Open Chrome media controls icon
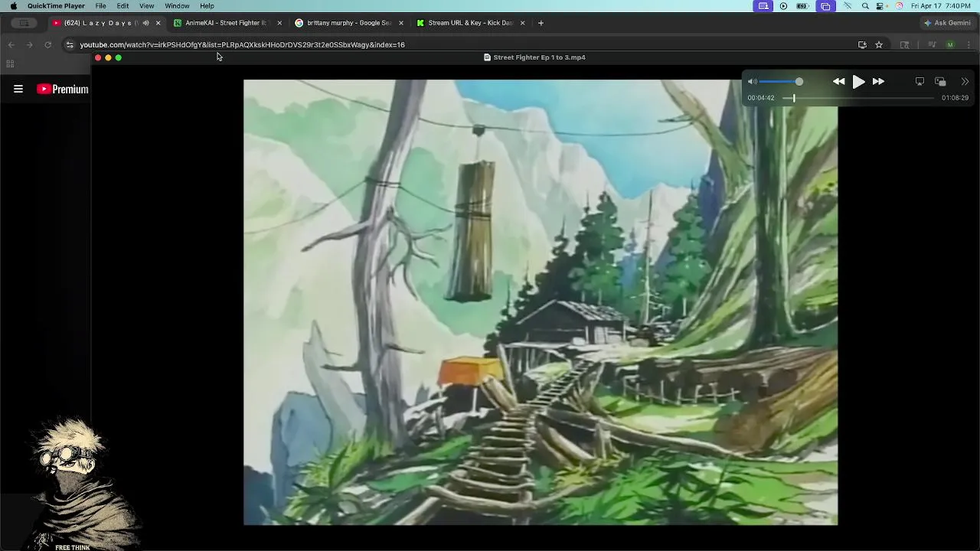The image size is (980, 551). pyautogui.click(x=932, y=44)
